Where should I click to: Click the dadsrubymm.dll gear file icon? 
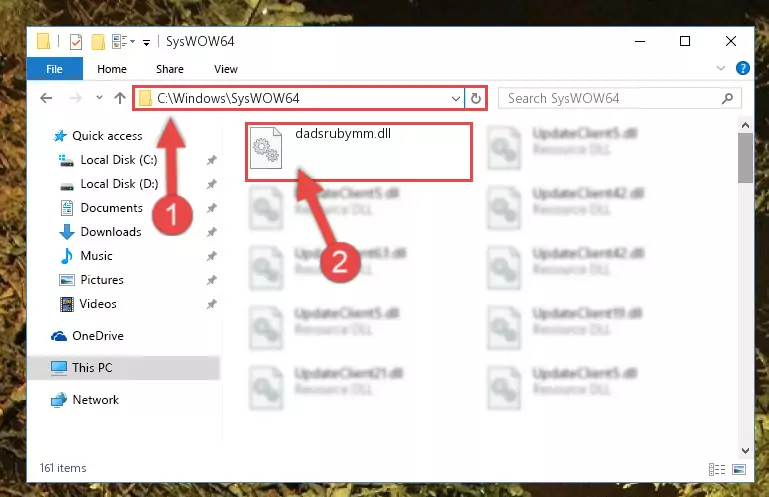coord(266,148)
